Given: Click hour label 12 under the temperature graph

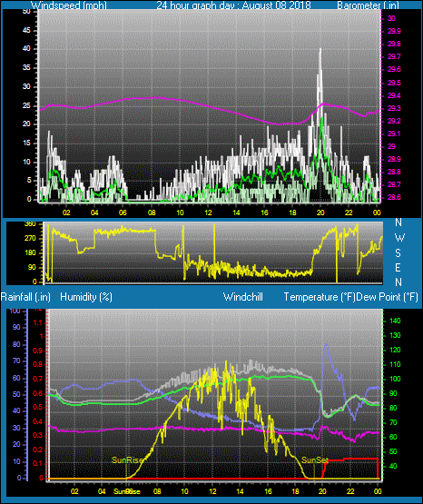Looking at the screenshot, I should pos(212,491).
